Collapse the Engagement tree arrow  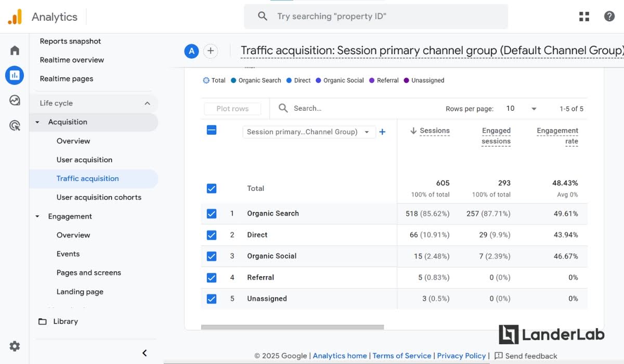coord(37,216)
